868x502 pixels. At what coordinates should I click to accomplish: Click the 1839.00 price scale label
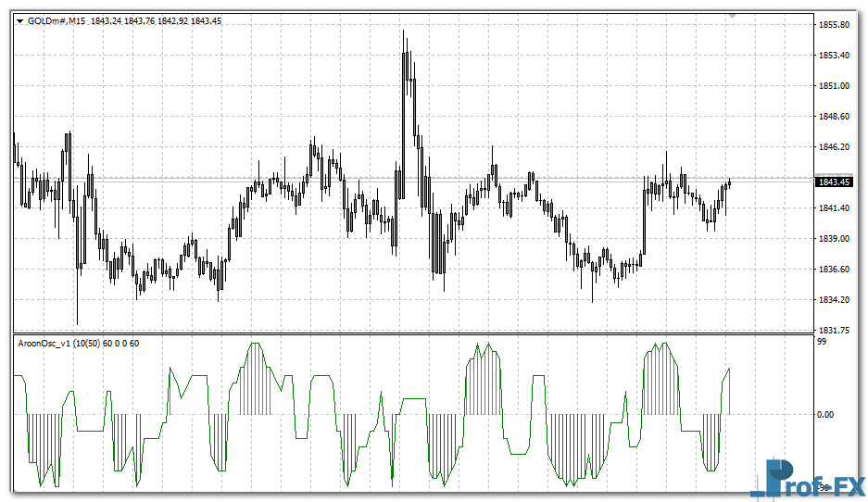(834, 239)
